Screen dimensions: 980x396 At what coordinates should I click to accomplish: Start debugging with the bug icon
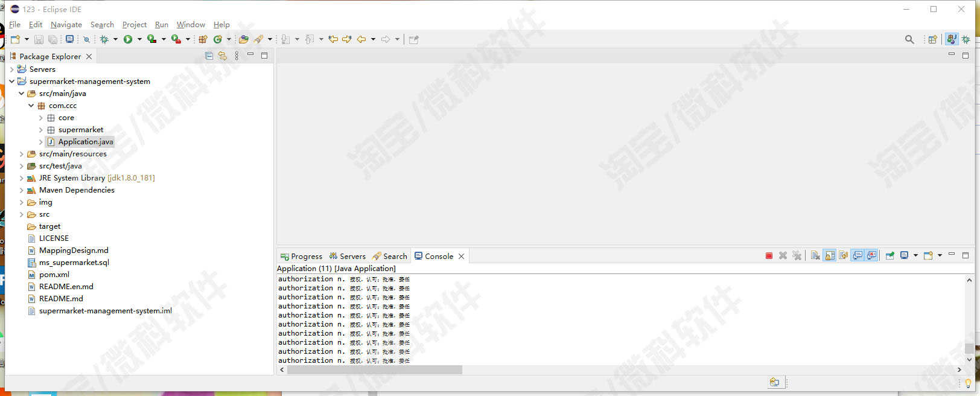[104, 39]
